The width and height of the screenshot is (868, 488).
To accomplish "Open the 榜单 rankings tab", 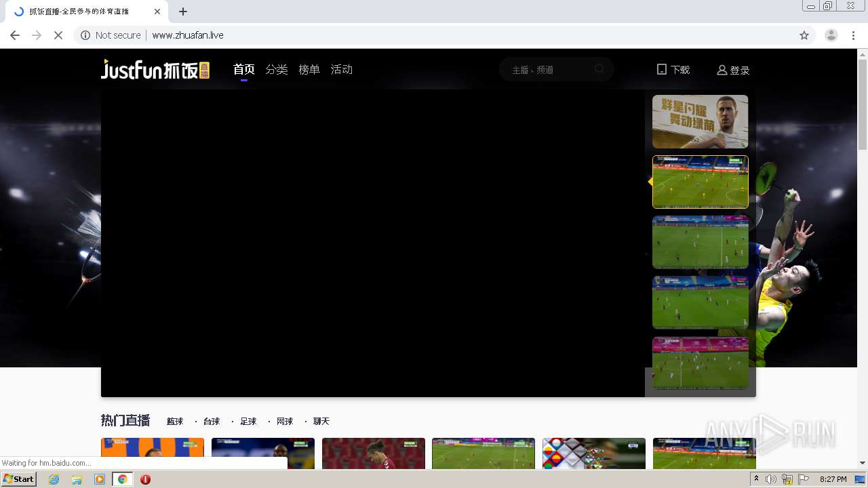I will tap(309, 69).
